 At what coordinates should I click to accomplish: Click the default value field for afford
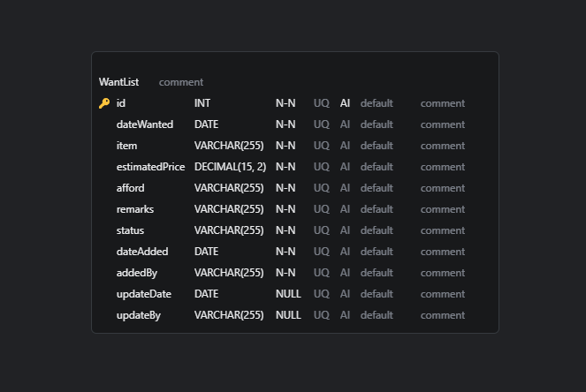377,188
